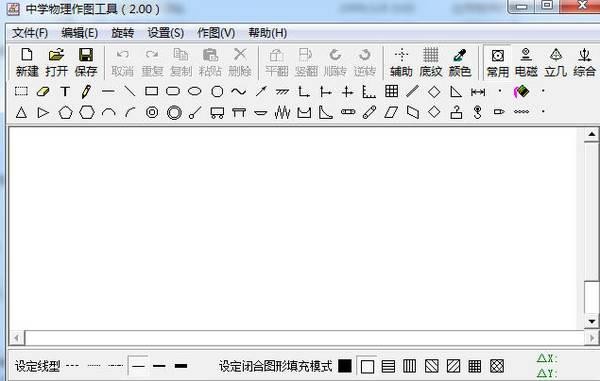This screenshot has height=381, width=600.
Task: Choose the zigzag spring tool
Action: pos(282,112)
